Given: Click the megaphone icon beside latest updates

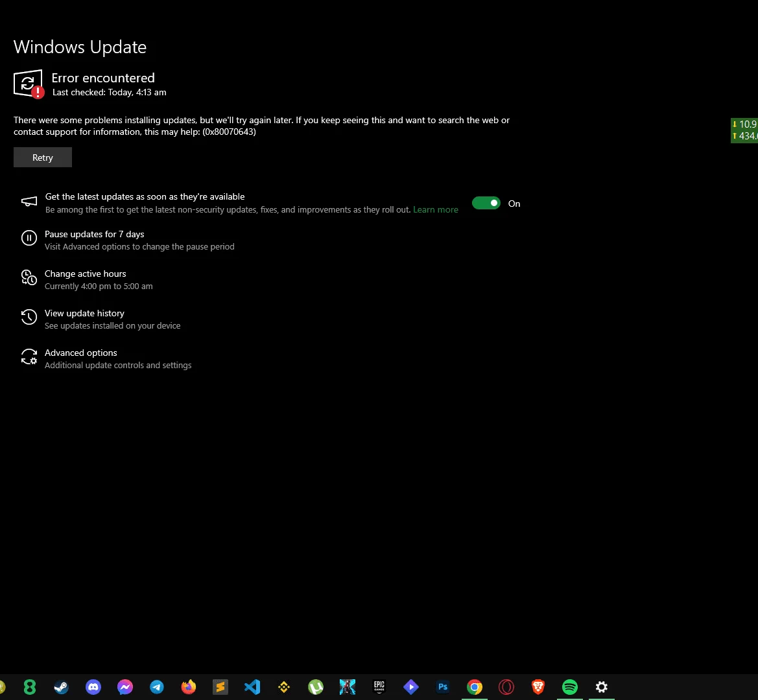Looking at the screenshot, I should pos(29,202).
